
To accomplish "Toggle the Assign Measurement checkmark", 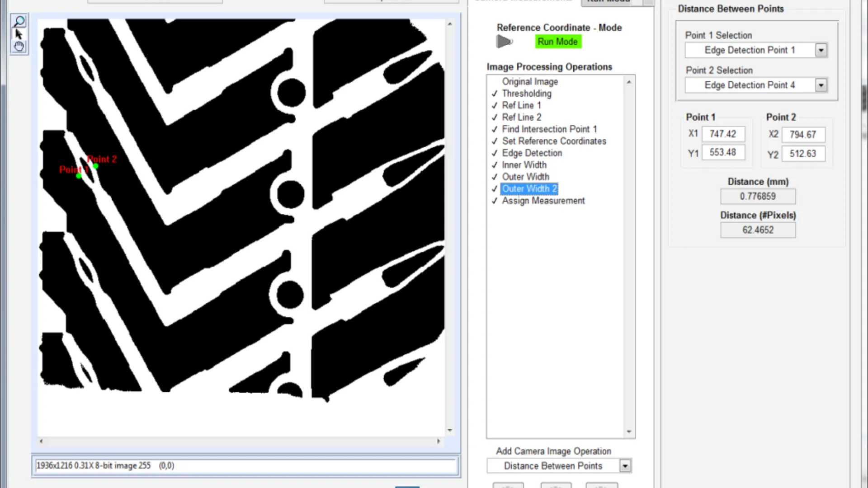I will 495,201.
